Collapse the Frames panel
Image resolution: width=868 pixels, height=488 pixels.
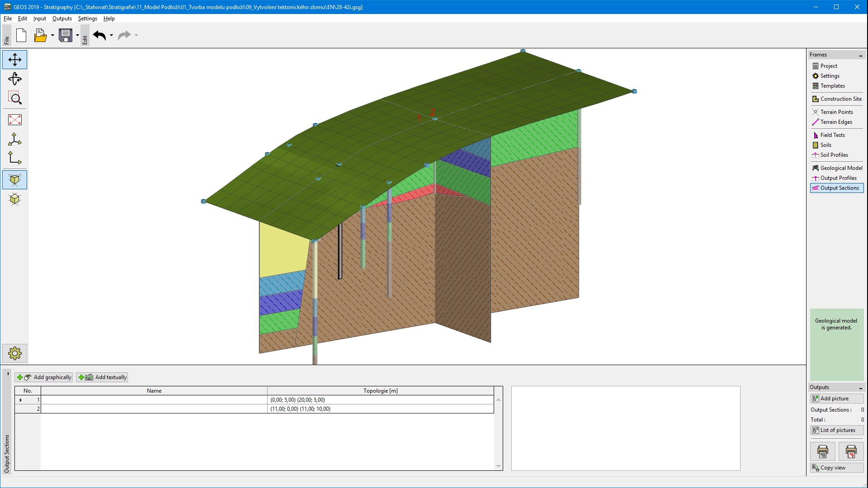point(860,55)
